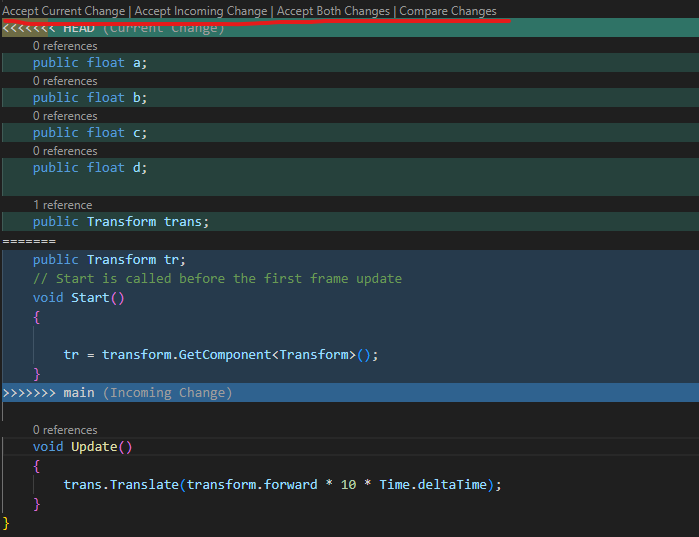Click the references lens above float a

tap(65, 46)
